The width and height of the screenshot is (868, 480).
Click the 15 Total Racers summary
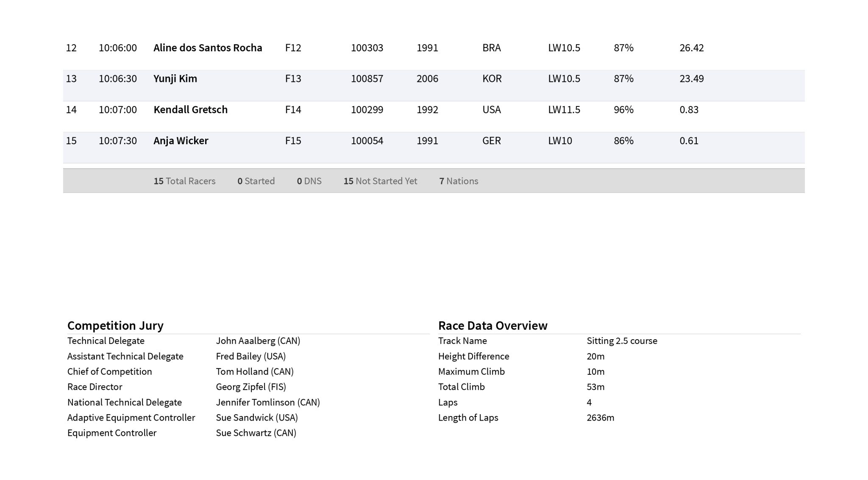click(184, 181)
